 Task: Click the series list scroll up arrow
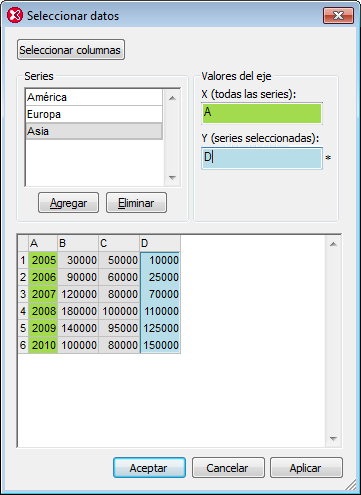point(172,98)
